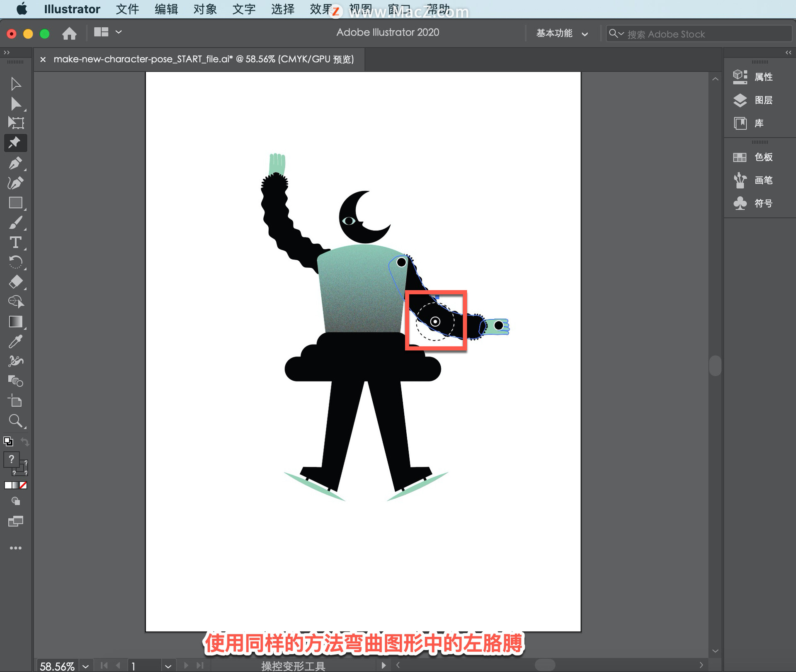
Task: Select the Artboard tool
Action: pyautogui.click(x=16, y=401)
